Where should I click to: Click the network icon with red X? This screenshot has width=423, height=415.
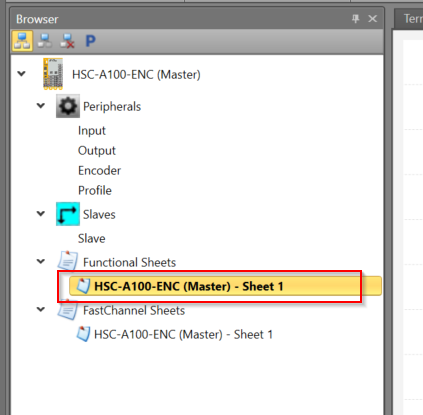click(x=67, y=41)
